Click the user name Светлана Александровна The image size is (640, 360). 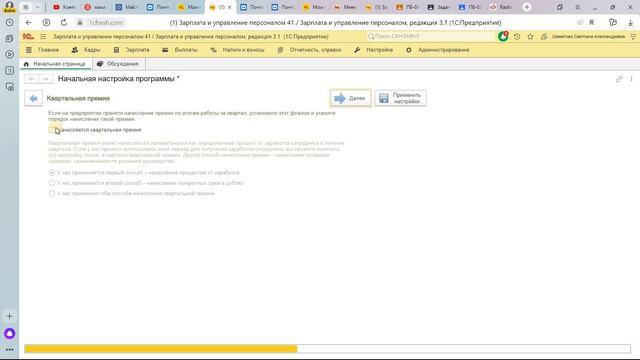[x=588, y=37]
